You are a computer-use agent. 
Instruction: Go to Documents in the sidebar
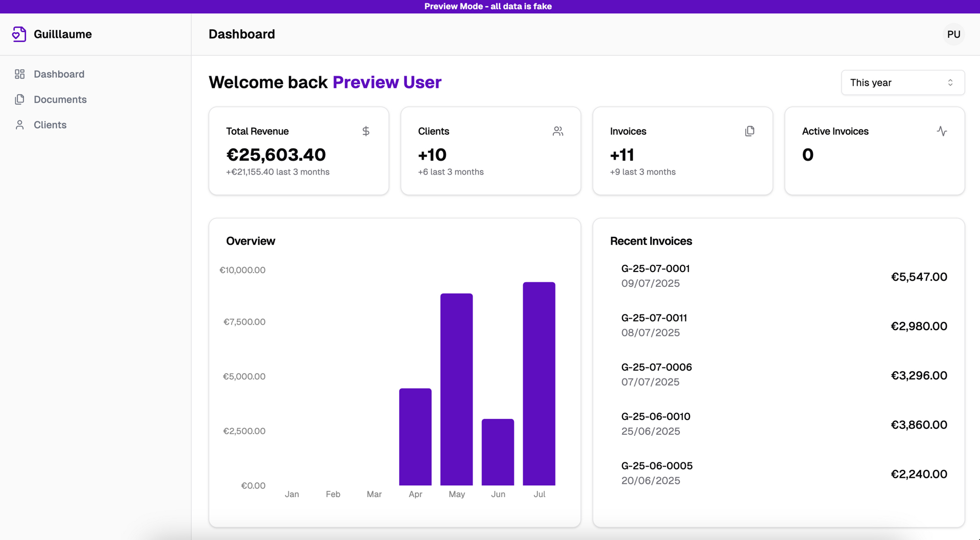(60, 100)
